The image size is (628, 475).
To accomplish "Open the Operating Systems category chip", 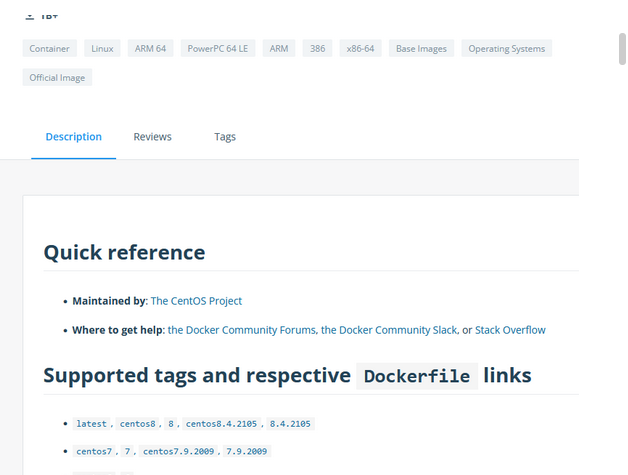I will tap(506, 48).
